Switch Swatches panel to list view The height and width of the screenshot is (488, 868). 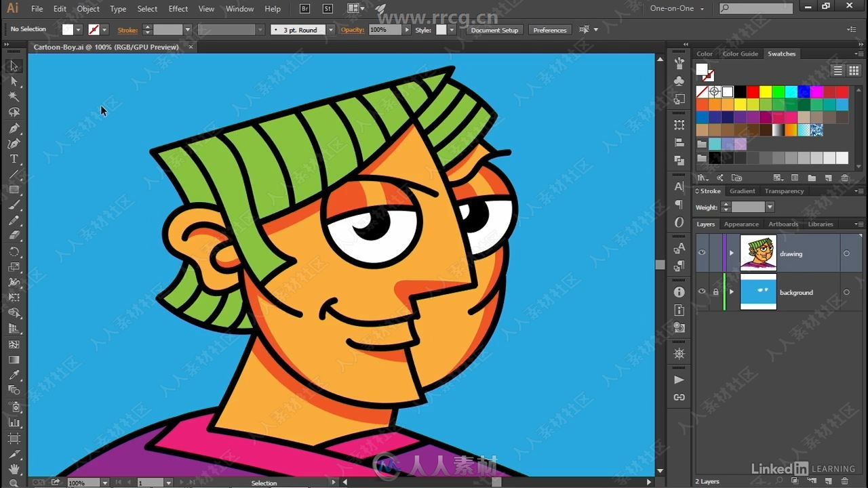tap(837, 70)
